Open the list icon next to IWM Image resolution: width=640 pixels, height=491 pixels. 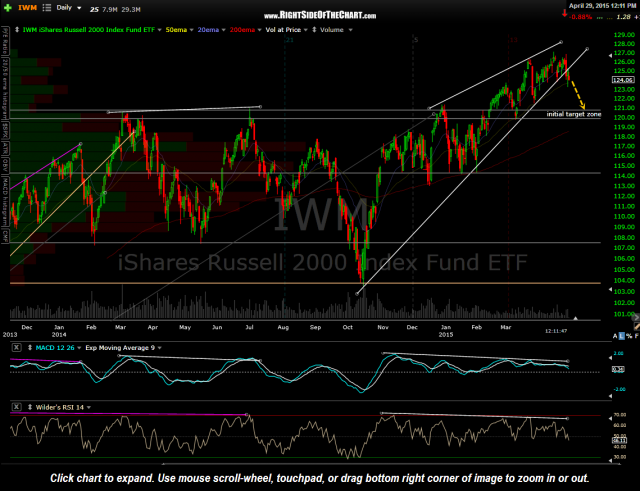pyautogui.click(x=47, y=8)
